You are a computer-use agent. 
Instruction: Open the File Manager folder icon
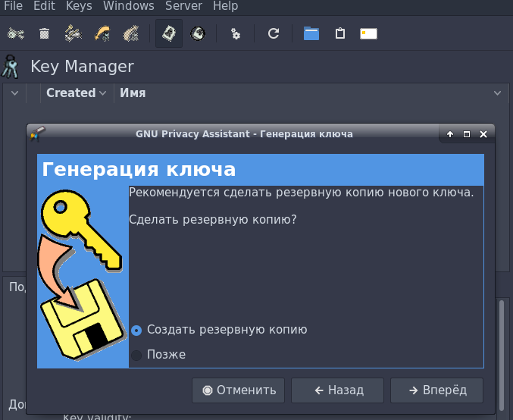point(311,33)
